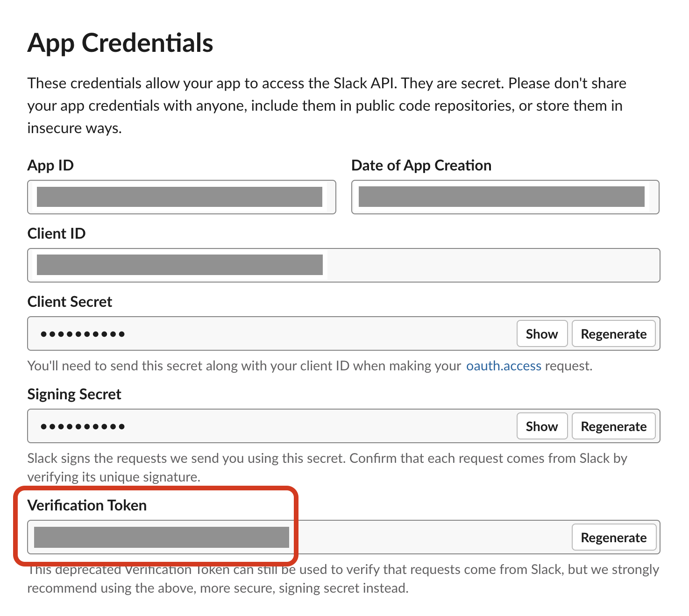Click the App Credentials heading
689x616 pixels.
(x=121, y=43)
